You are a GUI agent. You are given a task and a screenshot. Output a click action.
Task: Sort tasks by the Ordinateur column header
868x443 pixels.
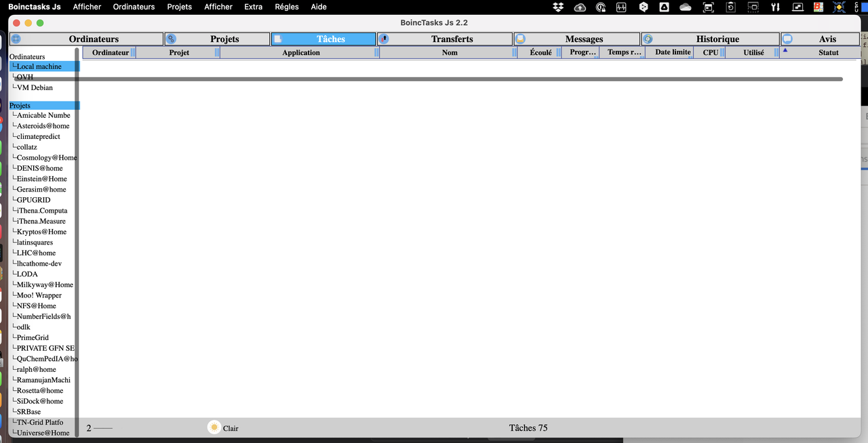[111, 52]
